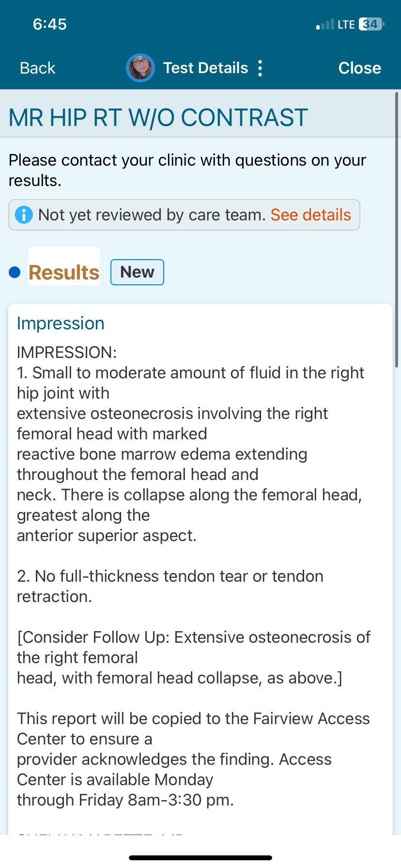Open the patient profile avatar
Screen dimensions: 401x868
pyautogui.click(x=140, y=68)
